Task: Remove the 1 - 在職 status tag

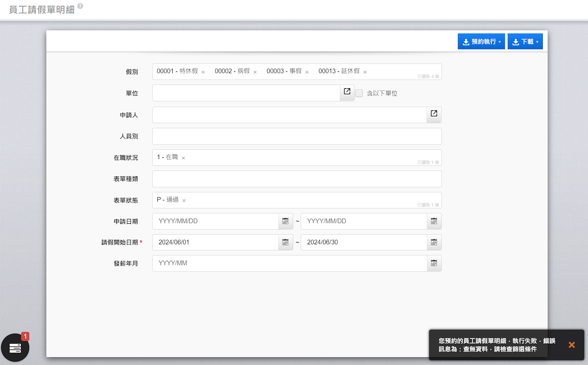Action: pos(183,158)
